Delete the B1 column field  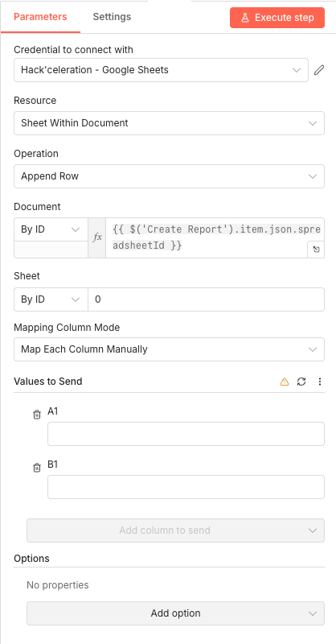point(37,468)
